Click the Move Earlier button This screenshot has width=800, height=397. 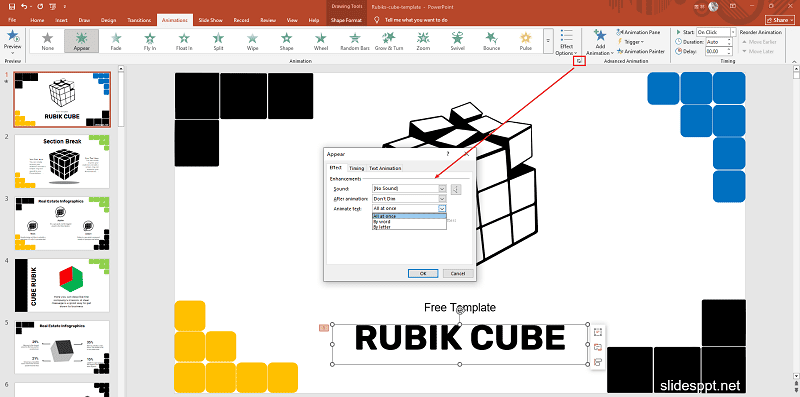760,42
